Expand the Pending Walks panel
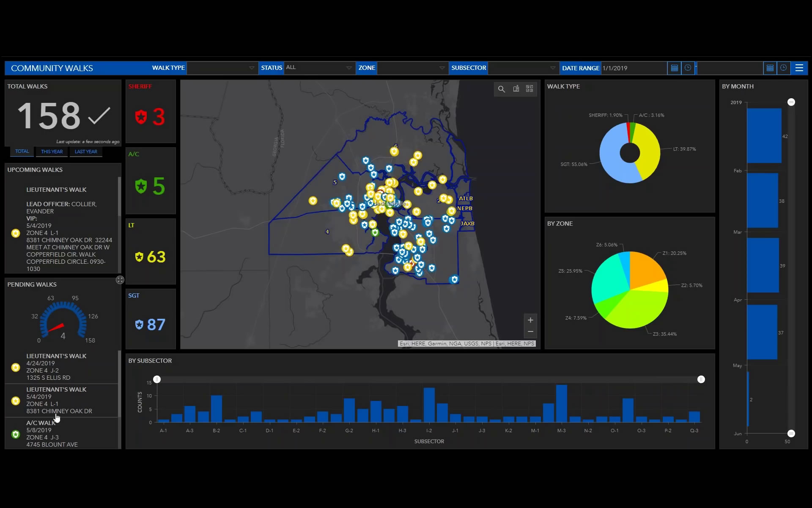This screenshot has height=508, width=812. (120, 280)
